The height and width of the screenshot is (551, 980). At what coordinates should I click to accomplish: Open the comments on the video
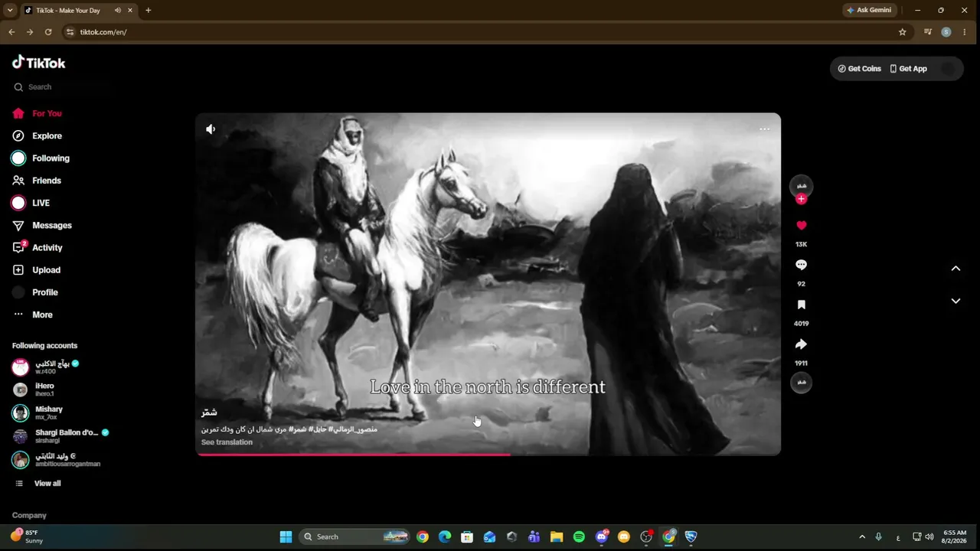(x=801, y=265)
